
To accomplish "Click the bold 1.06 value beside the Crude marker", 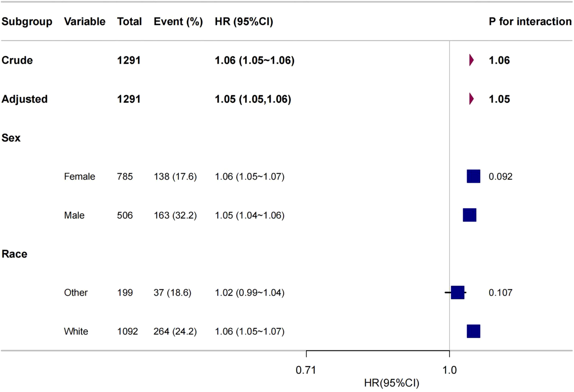I will [499, 60].
